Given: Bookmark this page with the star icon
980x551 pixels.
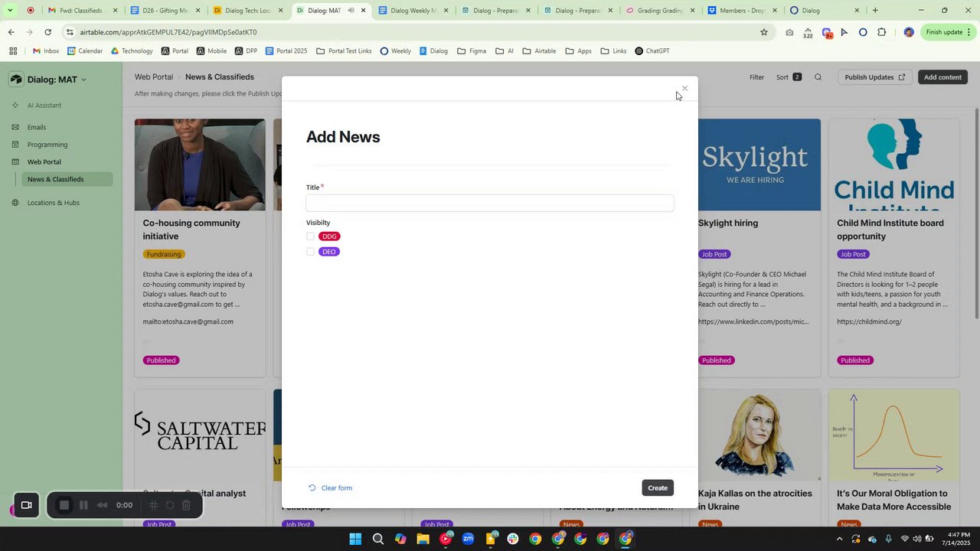Looking at the screenshot, I should click(x=763, y=32).
